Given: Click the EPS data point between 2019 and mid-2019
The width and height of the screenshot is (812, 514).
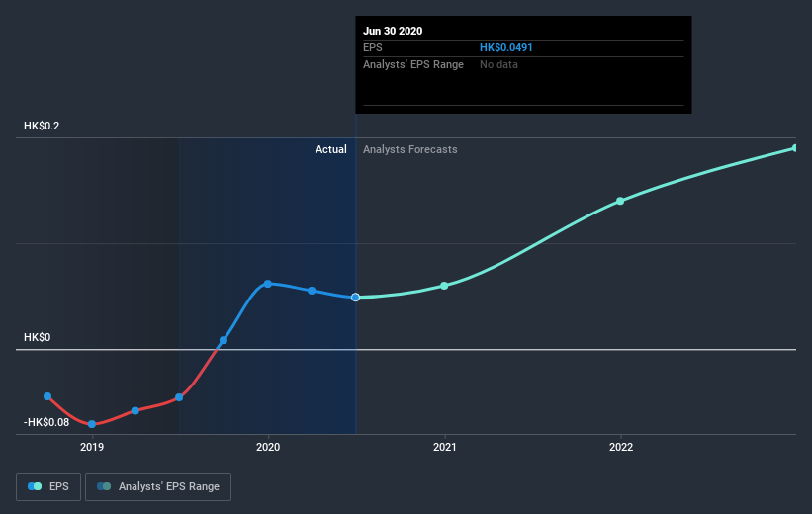Looking at the screenshot, I should click(135, 410).
